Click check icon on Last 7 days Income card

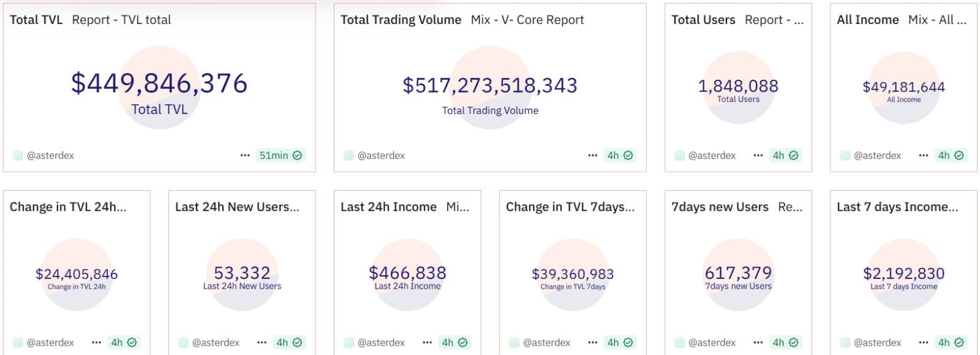(959, 343)
